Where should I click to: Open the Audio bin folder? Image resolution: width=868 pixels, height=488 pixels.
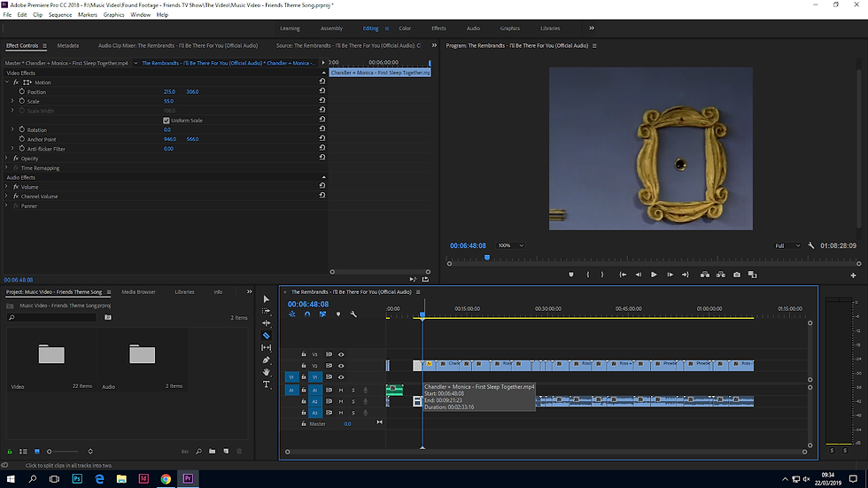143,354
